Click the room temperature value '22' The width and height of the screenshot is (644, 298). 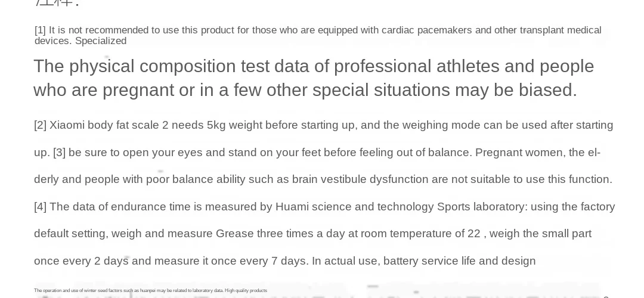(473, 234)
